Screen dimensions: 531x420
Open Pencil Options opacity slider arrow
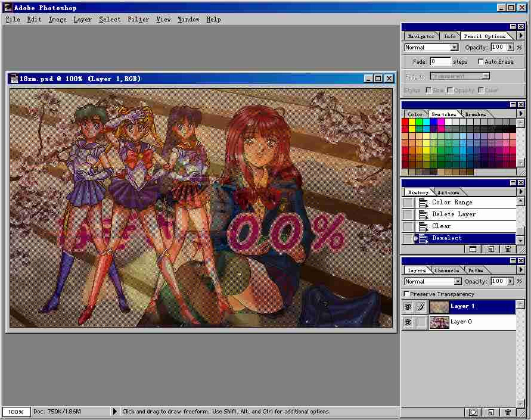click(510, 48)
